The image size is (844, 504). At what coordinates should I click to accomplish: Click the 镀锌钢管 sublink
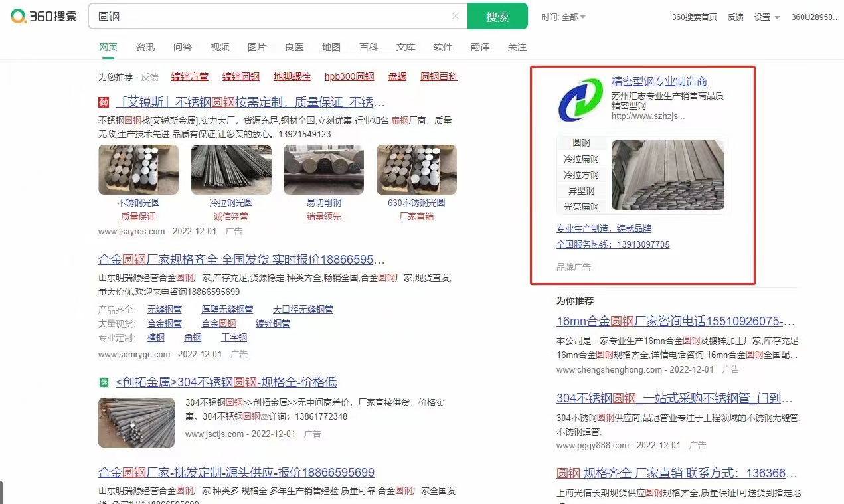click(273, 323)
